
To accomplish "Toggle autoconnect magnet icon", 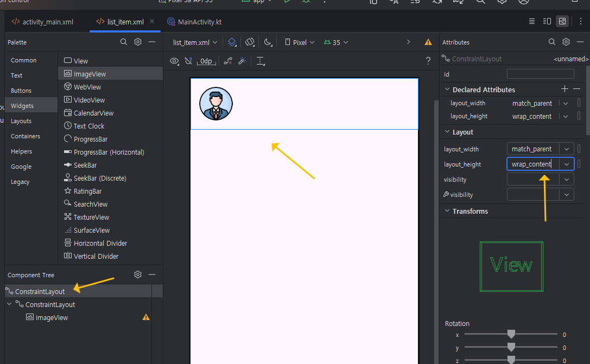I will click(188, 61).
